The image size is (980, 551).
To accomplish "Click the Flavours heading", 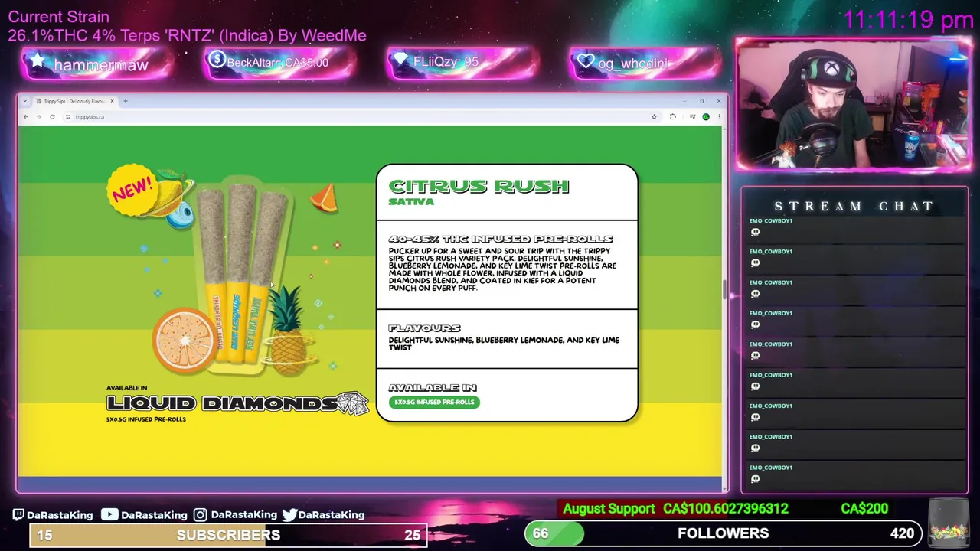I will [424, 328].
